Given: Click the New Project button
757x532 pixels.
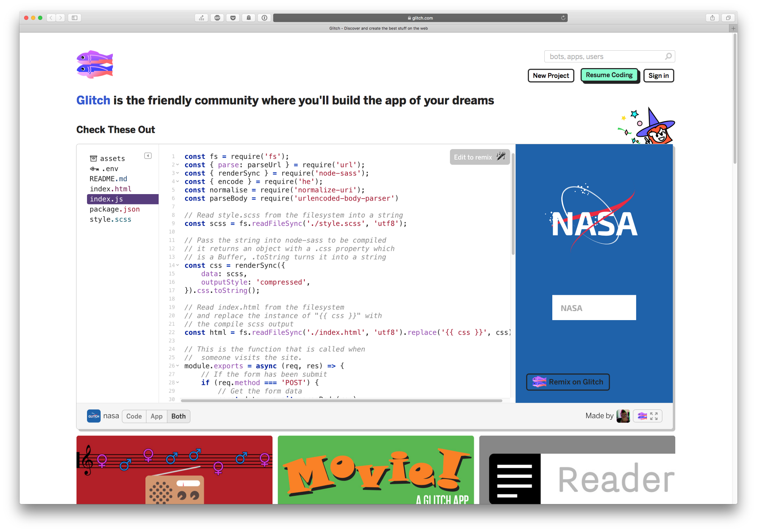Looking at the screenshot, I should (551, 76).
